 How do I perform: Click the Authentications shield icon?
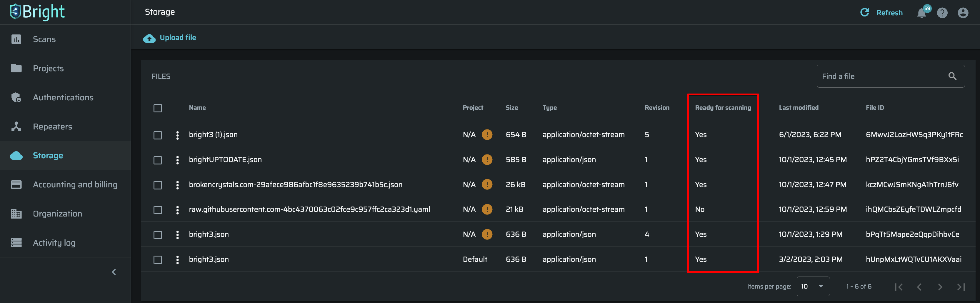click(16, 97)
